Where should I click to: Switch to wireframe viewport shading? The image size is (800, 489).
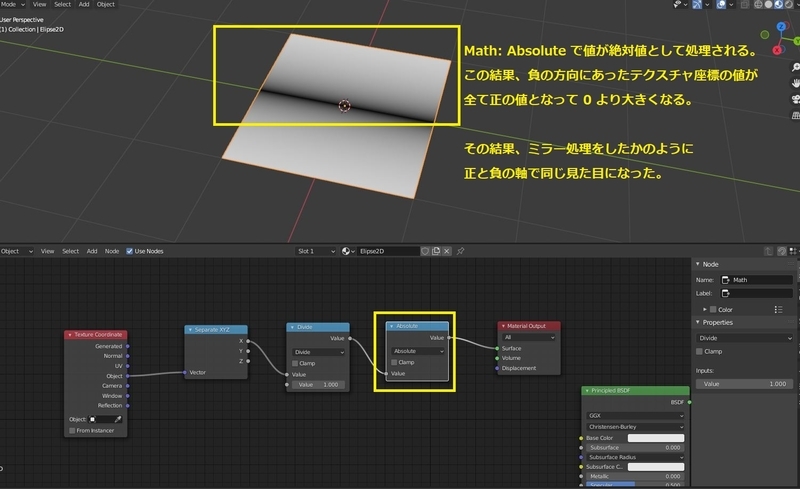point(758,4)
